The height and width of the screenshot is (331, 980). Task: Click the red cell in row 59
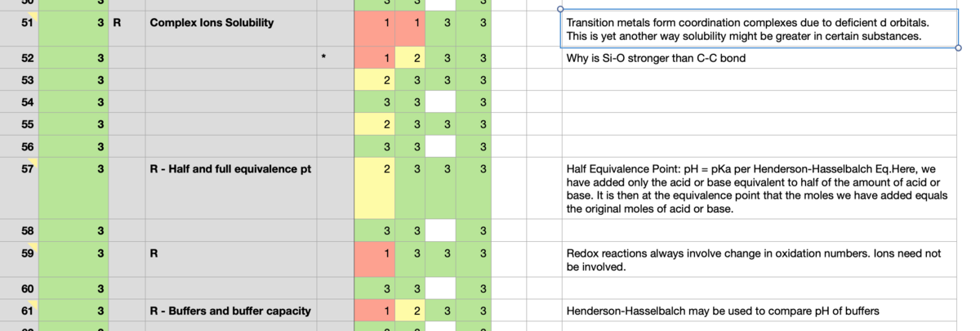click(375, 260)
